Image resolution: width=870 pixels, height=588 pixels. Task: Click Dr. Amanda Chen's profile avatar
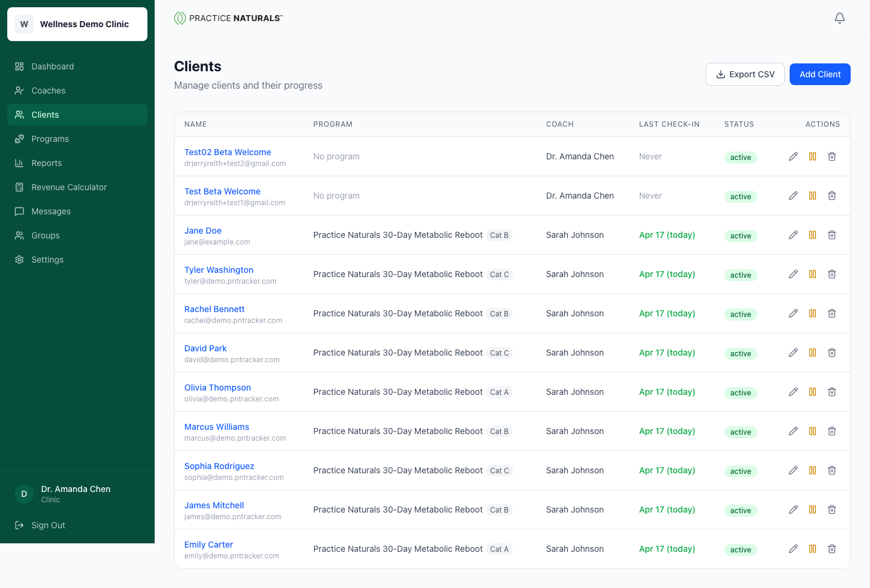pyautogui.click(x=24, y=494)
